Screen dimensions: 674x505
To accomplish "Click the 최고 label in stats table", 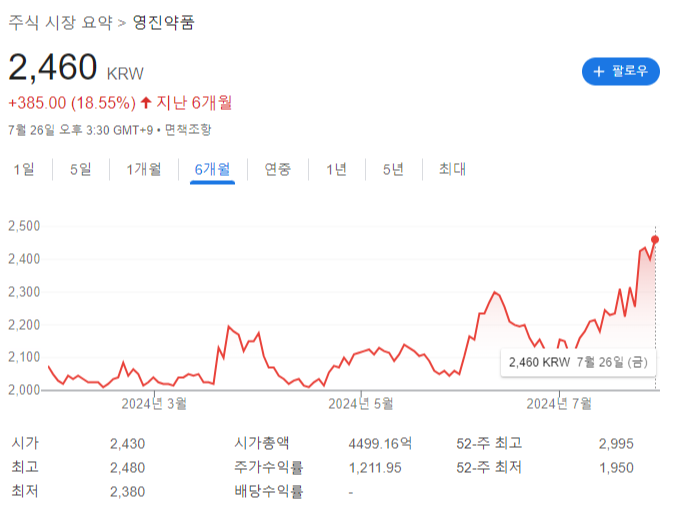I will coord(25,467).
